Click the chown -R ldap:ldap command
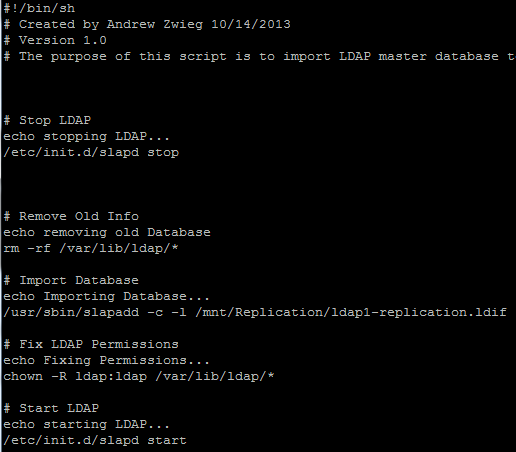This screenshot has width=516, height=452. (x=139, y=376)
